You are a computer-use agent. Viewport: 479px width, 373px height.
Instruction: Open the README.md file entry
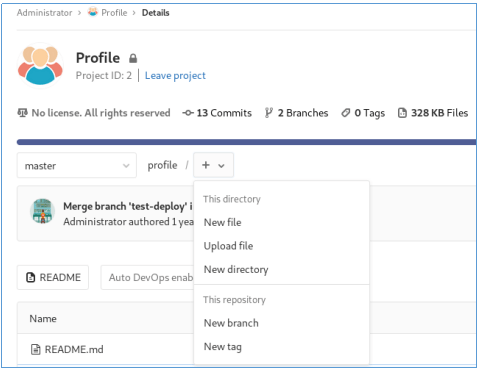tap(74, 349)
